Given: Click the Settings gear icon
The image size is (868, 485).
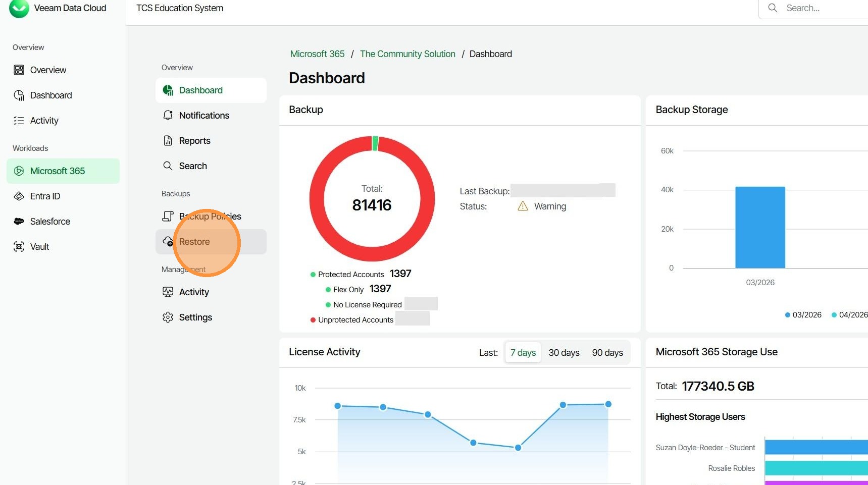Looking at the screenshot, I should click(x=168, y=317).
